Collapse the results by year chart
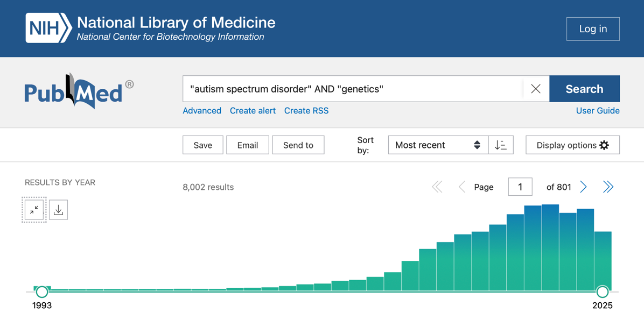Viewport: 644px width, 320px height. pos(34,210)
